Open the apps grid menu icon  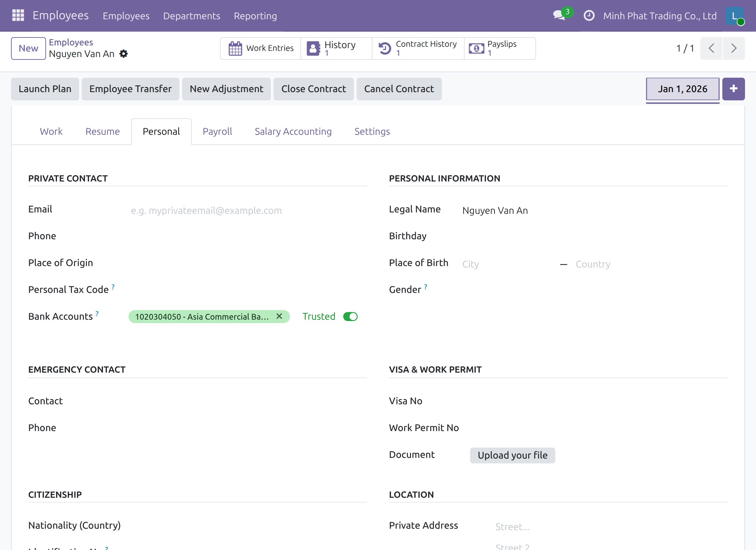18,15
